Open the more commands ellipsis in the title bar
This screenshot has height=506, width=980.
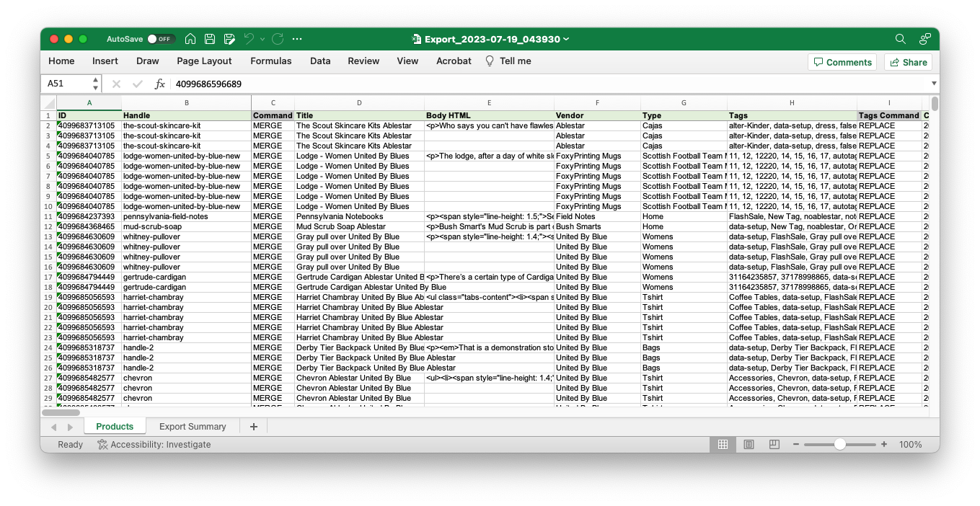(297, 39)
